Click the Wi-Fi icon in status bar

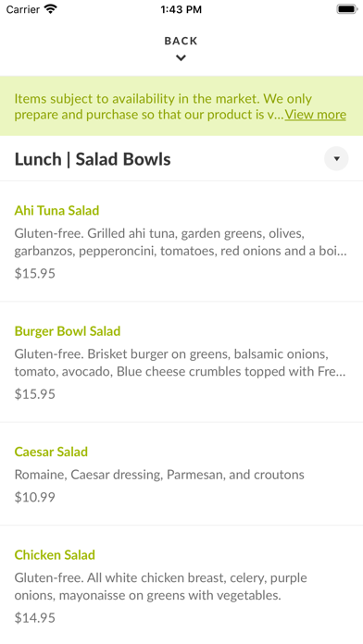pos(51,9)
